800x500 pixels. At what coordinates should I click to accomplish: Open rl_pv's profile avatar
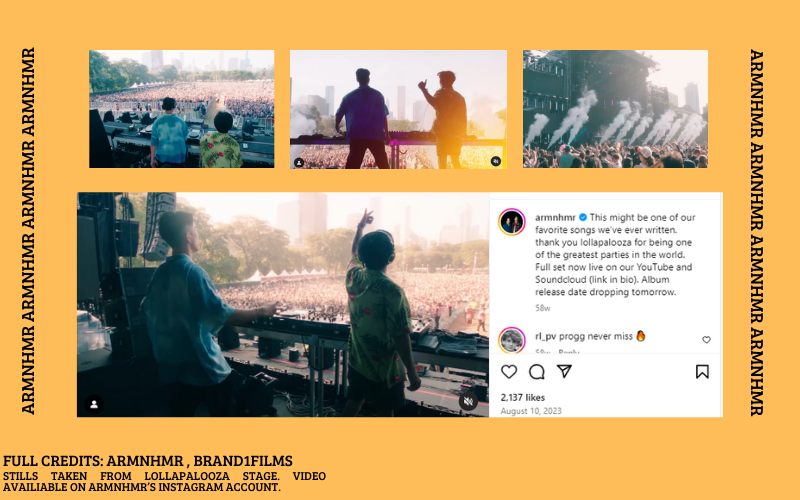click(x=512, y=340)
